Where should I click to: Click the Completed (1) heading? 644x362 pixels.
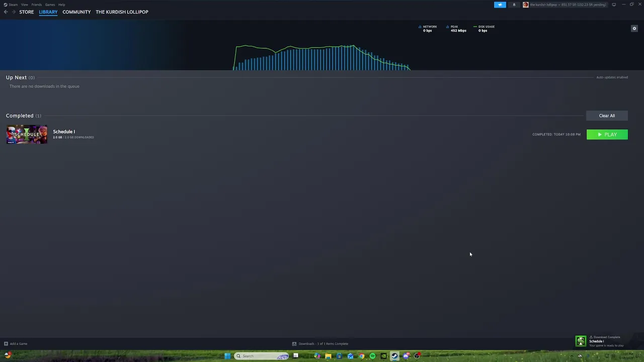24,116
